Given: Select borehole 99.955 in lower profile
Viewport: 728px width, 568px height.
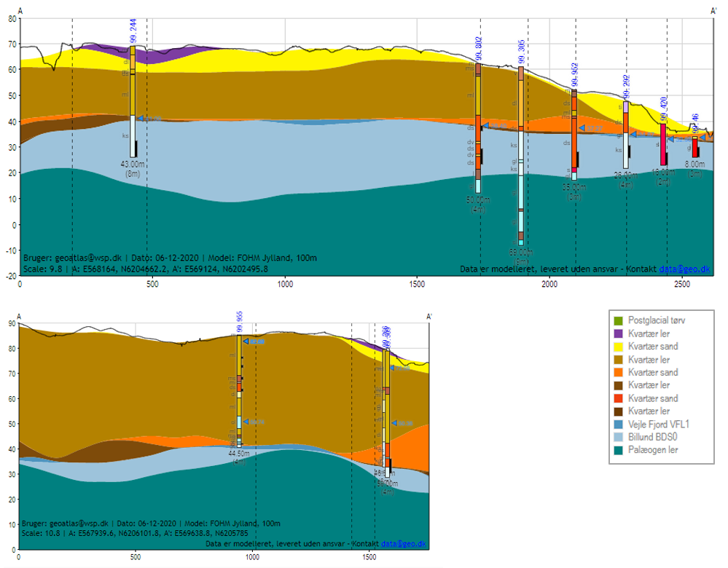Looking at the screenshot, I should click(240, 386).
